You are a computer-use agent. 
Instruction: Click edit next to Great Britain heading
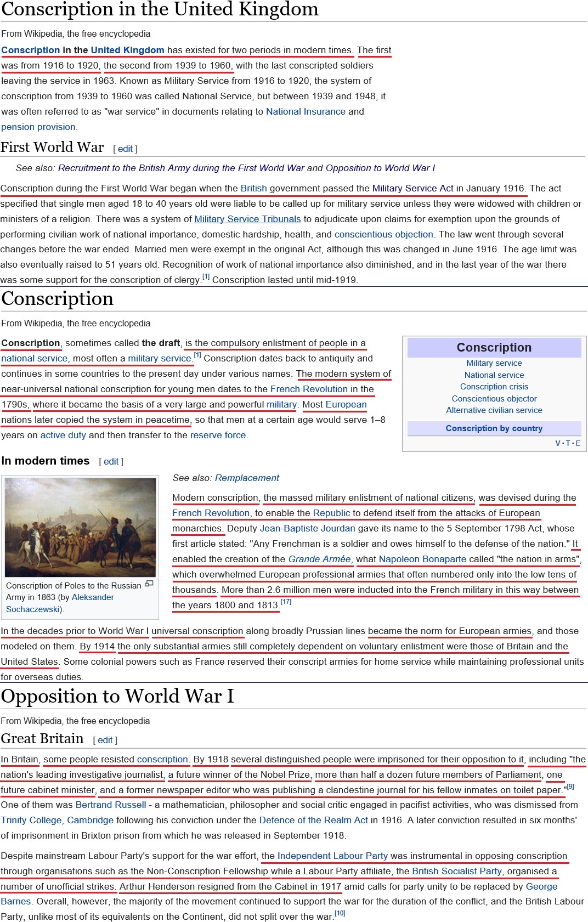coord(105,740)
